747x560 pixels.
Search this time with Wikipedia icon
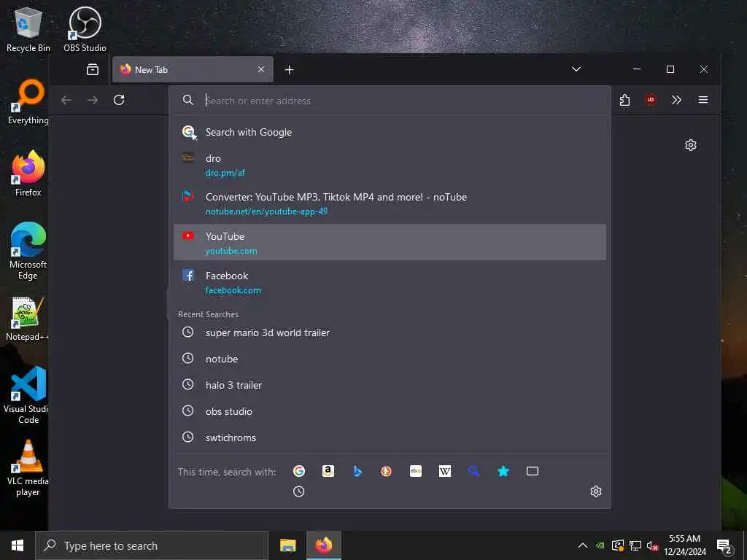444,471
